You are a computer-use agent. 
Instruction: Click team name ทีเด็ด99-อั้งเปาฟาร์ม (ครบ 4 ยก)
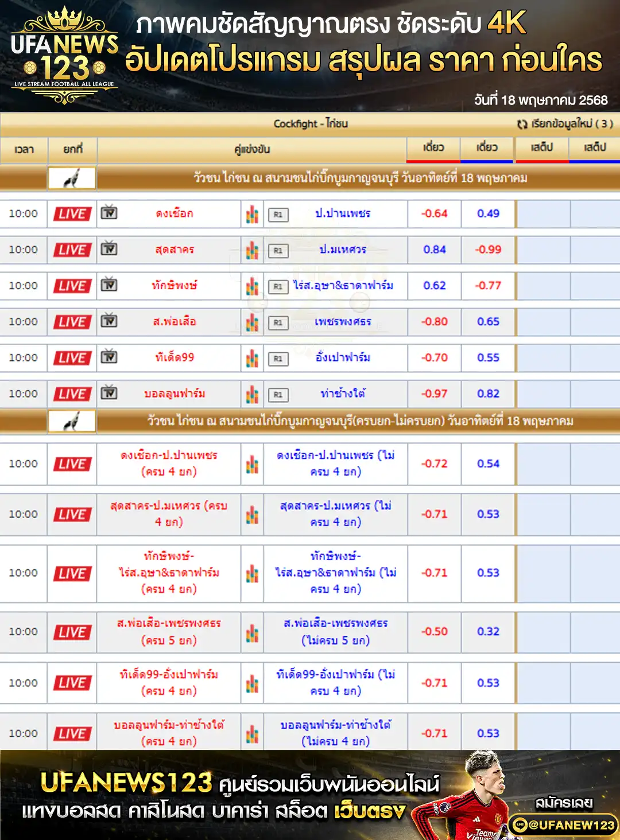tap(169, 683)
